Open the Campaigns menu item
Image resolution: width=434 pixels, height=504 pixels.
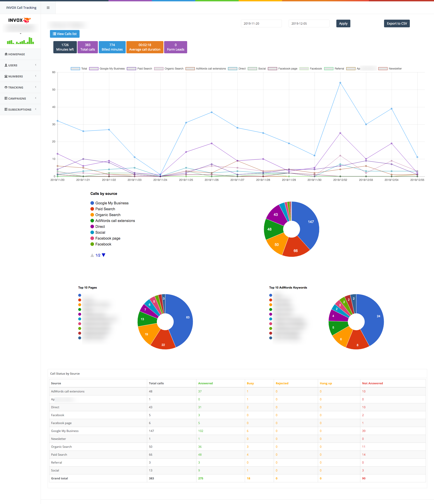click(x=20, y=98)
